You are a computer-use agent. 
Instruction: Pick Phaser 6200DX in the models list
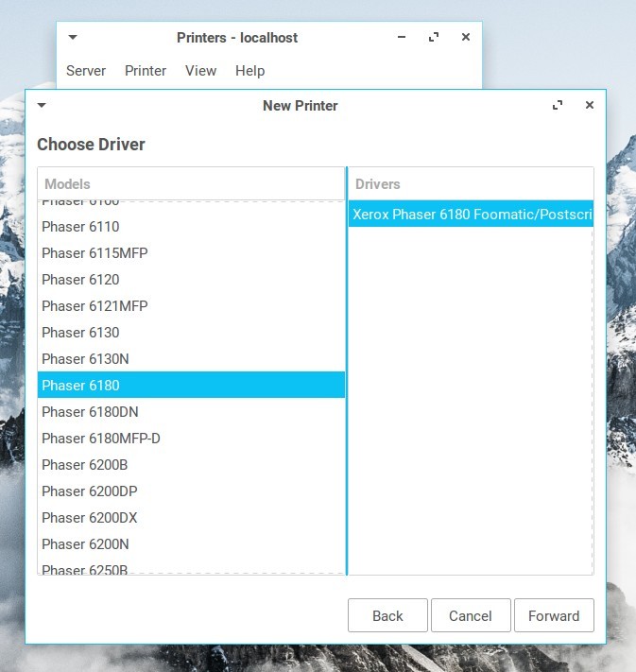click(x=90, y=518)
